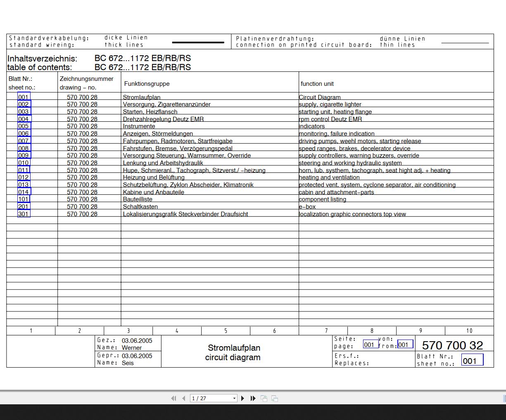
Task: Open sheet 201 Schaltkasten link
Action: (24, 207)
